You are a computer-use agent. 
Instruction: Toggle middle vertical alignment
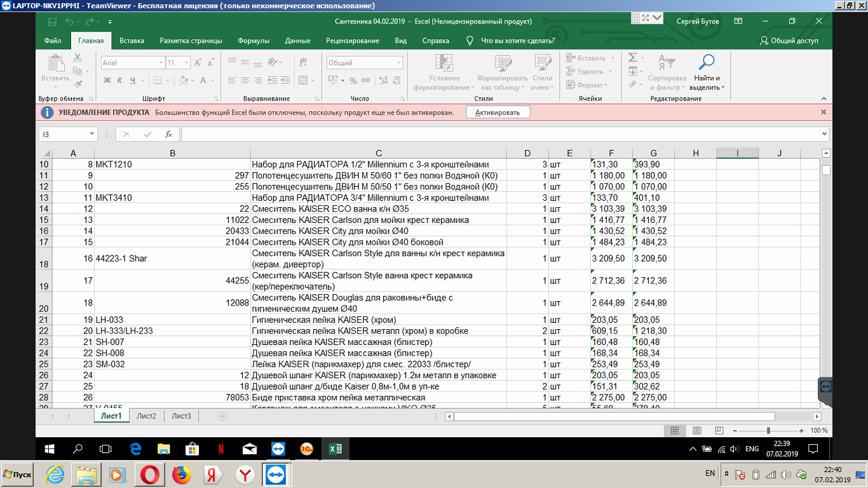pyautogui.click(x=245, y=62)
